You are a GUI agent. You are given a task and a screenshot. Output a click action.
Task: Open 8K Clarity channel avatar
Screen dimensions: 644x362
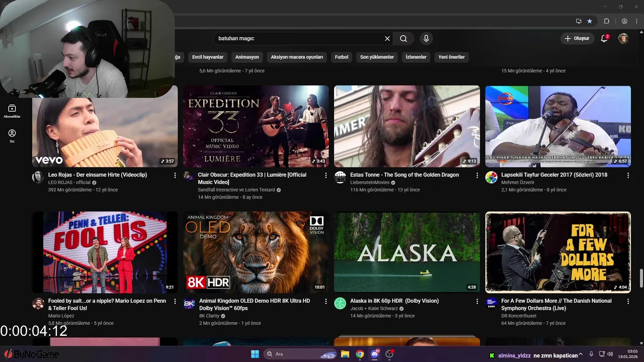189,303
